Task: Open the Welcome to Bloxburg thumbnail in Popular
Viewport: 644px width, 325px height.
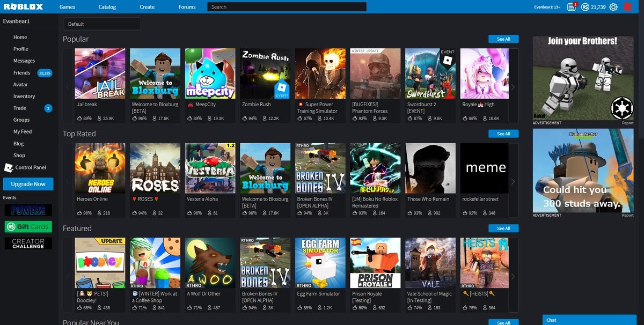Action: click(155, 73)
